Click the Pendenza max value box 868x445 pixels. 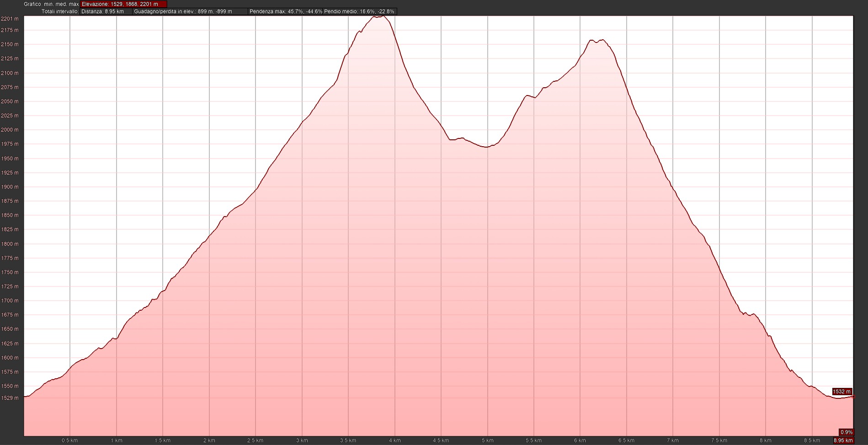[x=285, y=11]
